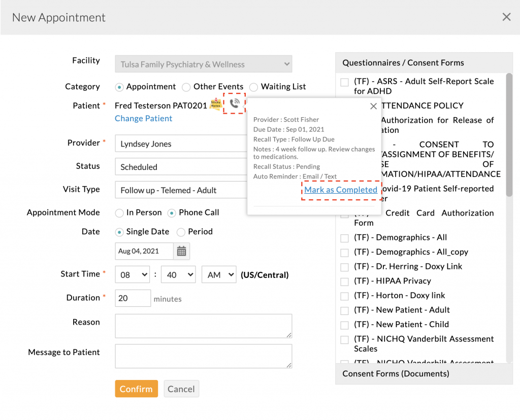The width and height of the screenshot is (520, 420).
Task: Open the AM/PM selector dropdown
Action: point(219,275)
